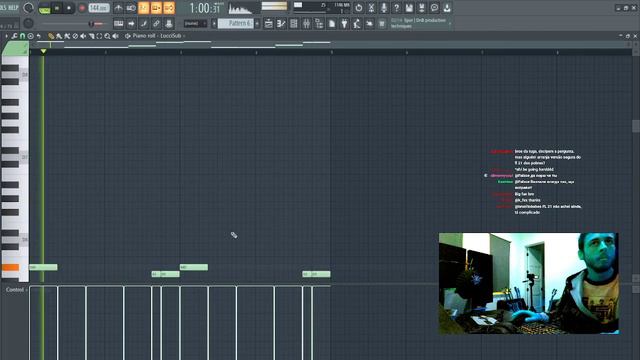Screen dimensions: 640x360
Task: Select the Playback speaker tool
Action: coord(116,36)
